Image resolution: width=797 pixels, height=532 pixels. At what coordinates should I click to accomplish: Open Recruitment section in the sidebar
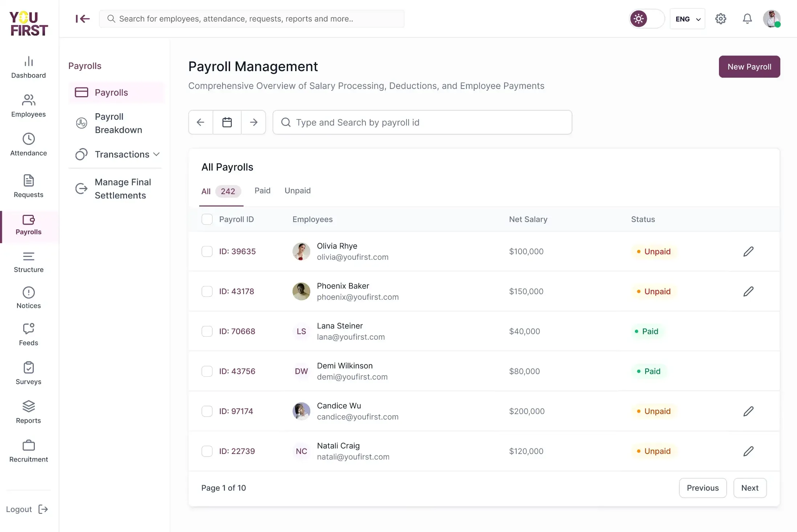click(29, 451)
